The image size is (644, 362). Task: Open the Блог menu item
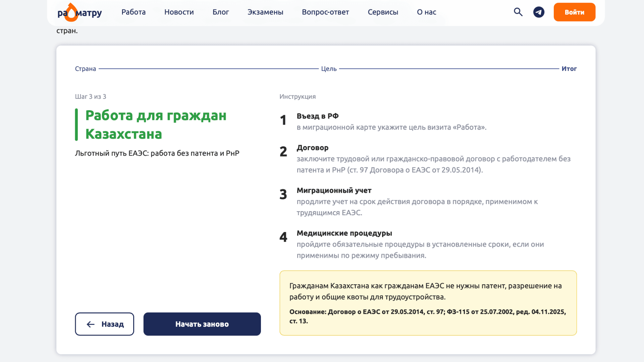pyautogui.click(x=221, y=12)
